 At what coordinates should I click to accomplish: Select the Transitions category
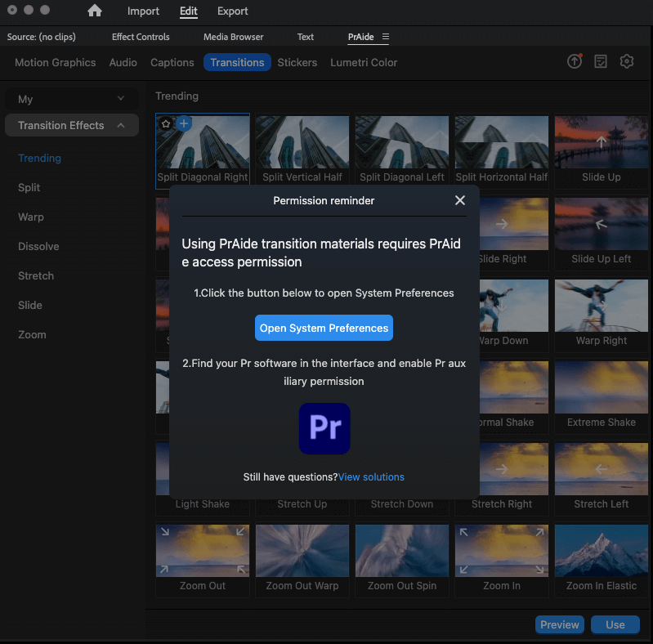point(237,62)
